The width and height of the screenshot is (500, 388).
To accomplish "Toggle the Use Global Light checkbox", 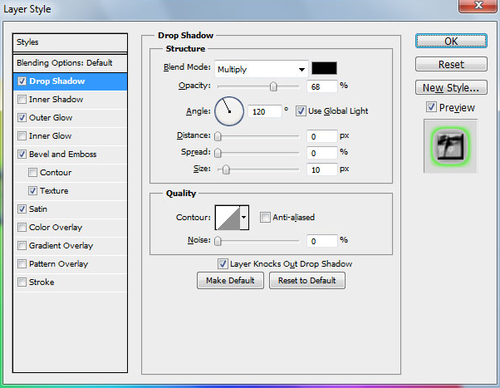I will coord(301,111).
